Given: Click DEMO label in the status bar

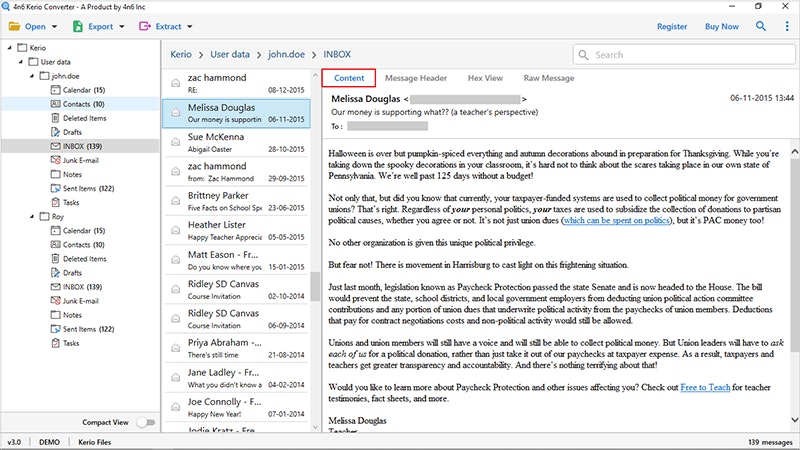Looking at the screenshot, I should click(x=49, y=442).
